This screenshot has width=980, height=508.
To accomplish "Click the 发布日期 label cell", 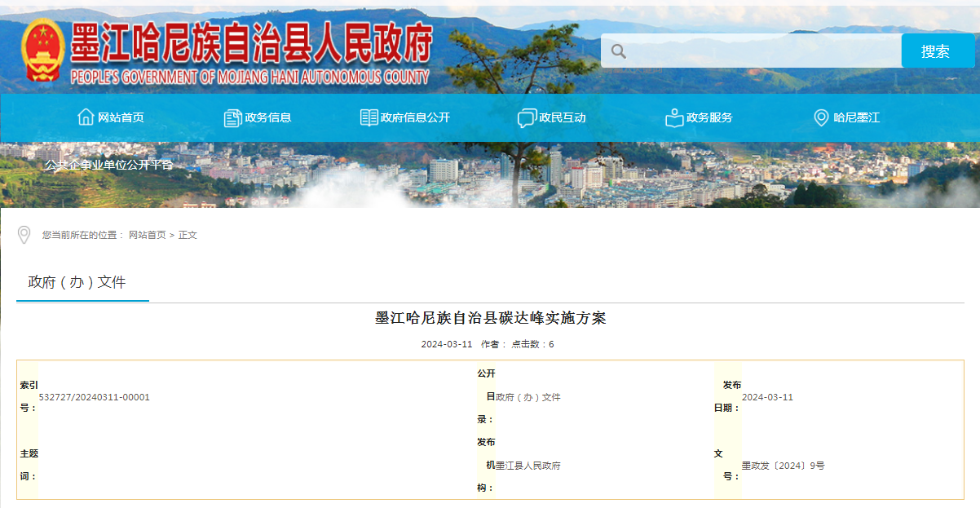I will coord(728,396).
